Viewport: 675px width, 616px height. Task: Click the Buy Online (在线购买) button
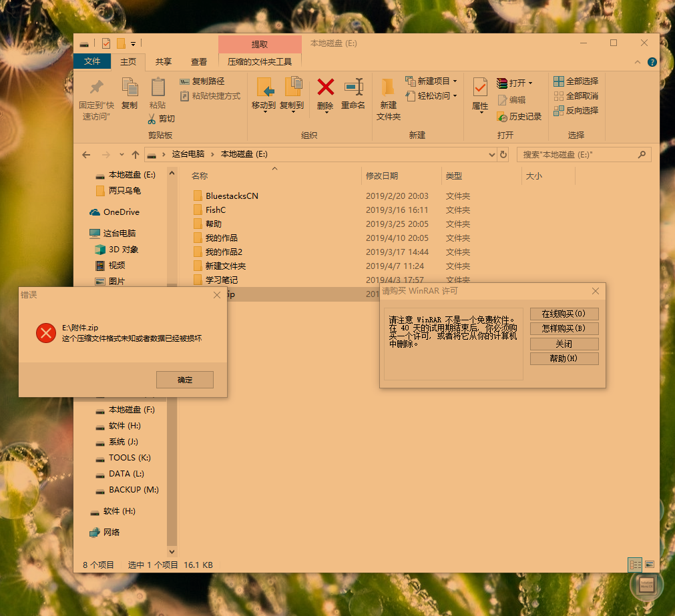coord(564,314)
